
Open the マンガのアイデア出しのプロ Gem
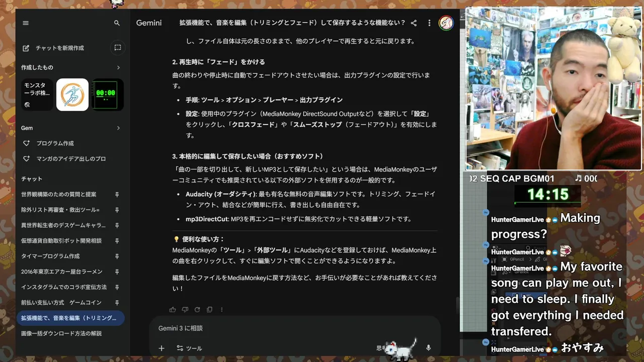[x=71, y=159]
